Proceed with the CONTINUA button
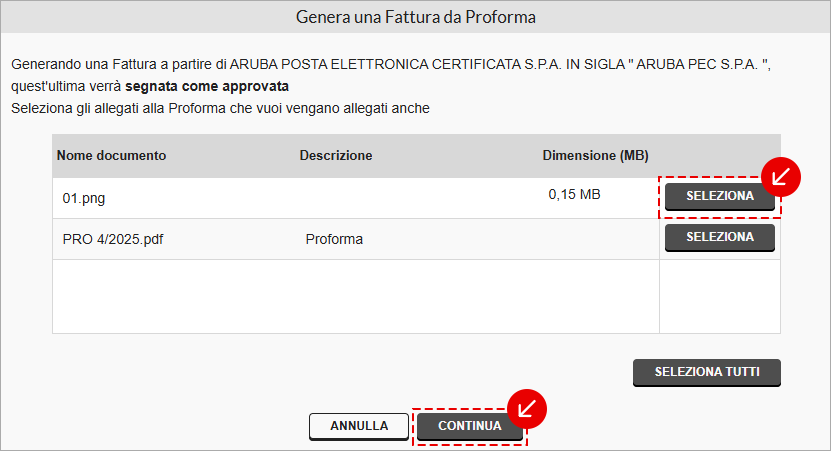 point(470,427)
